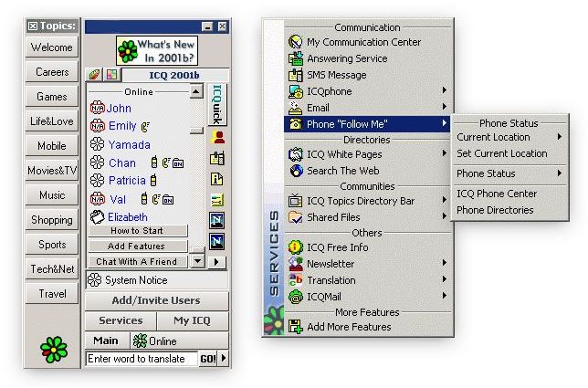Open the Movies&TV topic button

click(52, 171)
